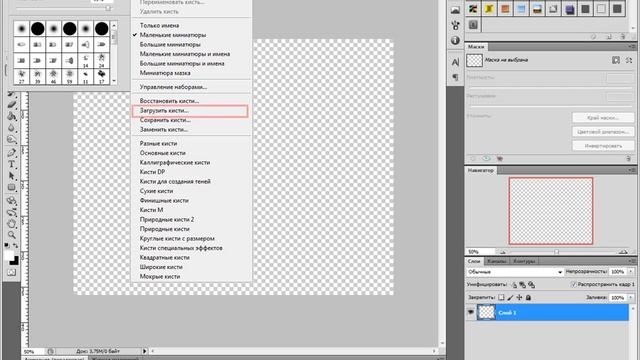
Task: Add pixel mask in Masks panel
Action: point(616,60)
